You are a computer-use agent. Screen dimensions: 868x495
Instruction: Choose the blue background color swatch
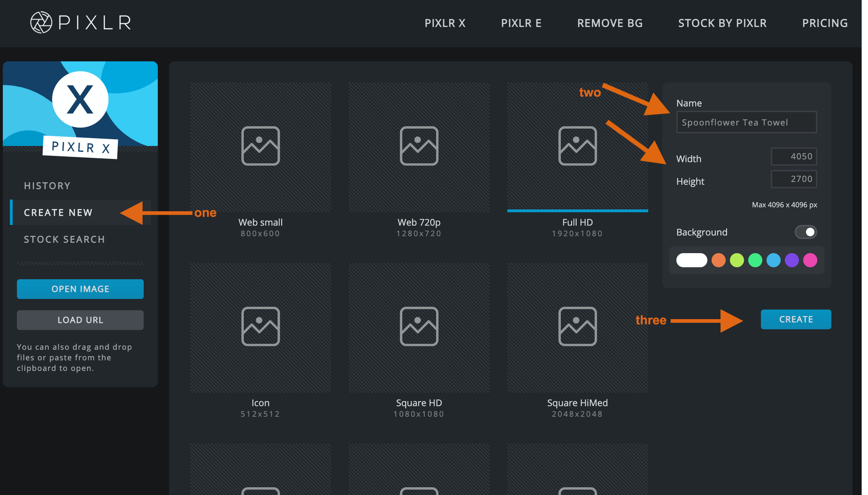[774, 260]
